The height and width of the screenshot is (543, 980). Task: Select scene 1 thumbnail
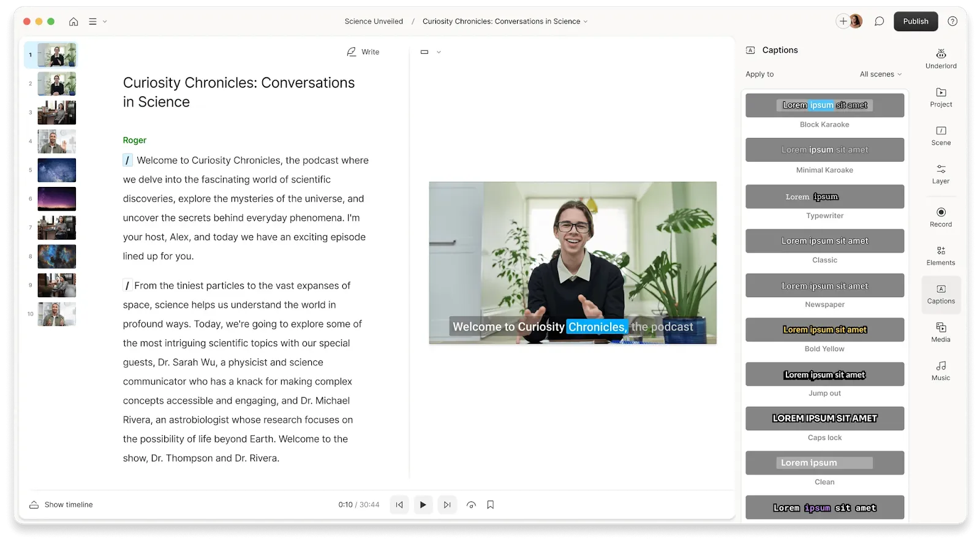tap(57, 55)
